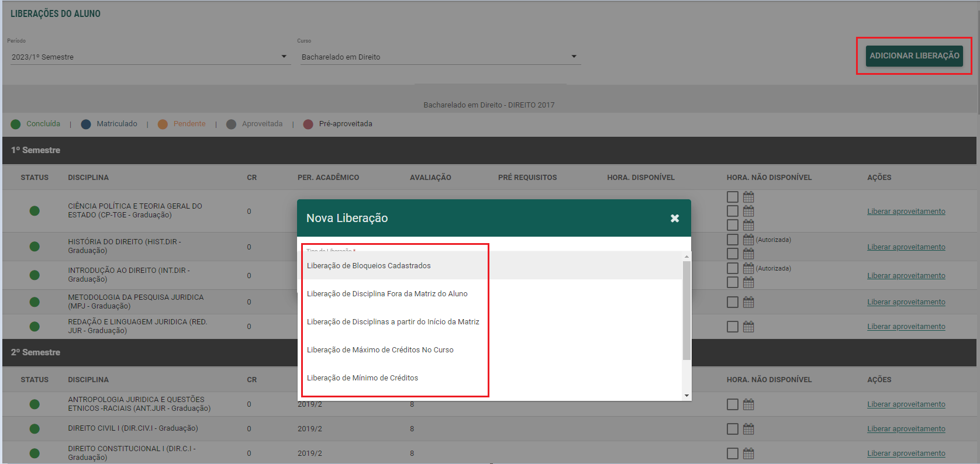Click CIÊNCIA POLÍTICA E TEORIA GERAL DO ESTADO discipline name
980x464 pixels.
pos(135,210)
